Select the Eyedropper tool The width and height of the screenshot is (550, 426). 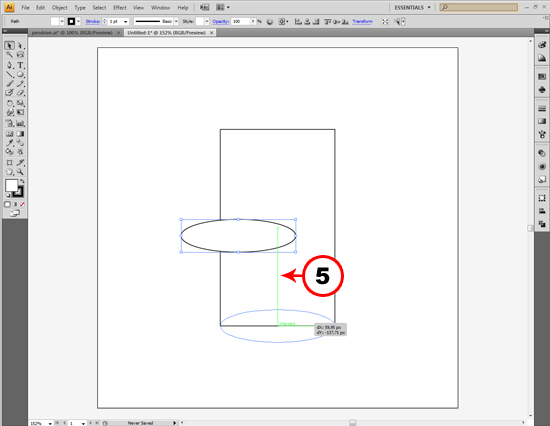[x=9, y=143]
